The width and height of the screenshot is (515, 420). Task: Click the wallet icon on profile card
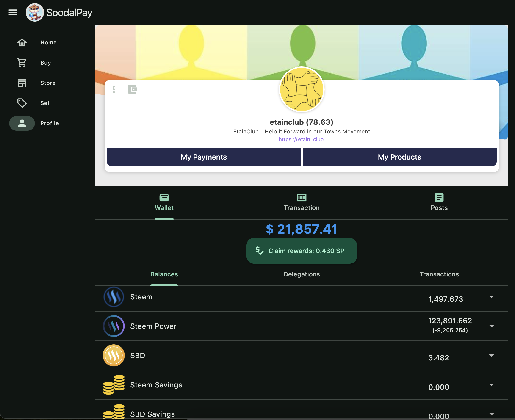coord(132,89)
